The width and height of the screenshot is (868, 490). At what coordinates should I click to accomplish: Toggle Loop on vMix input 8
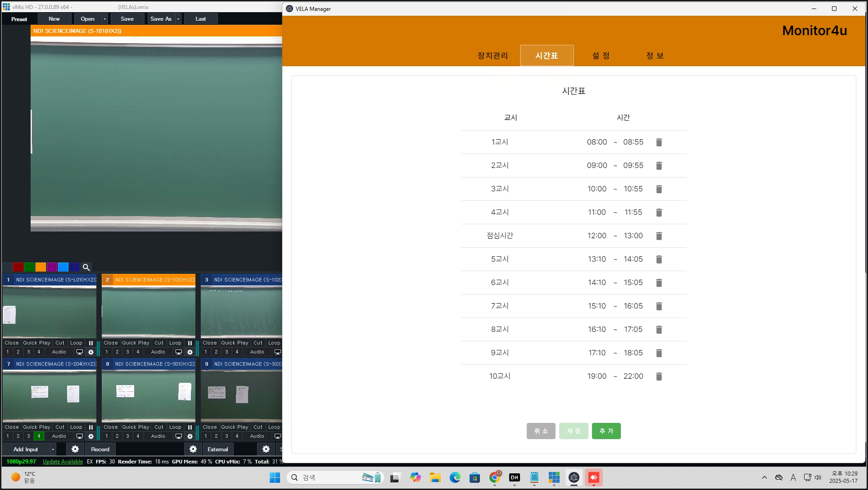tap(175, 427)
